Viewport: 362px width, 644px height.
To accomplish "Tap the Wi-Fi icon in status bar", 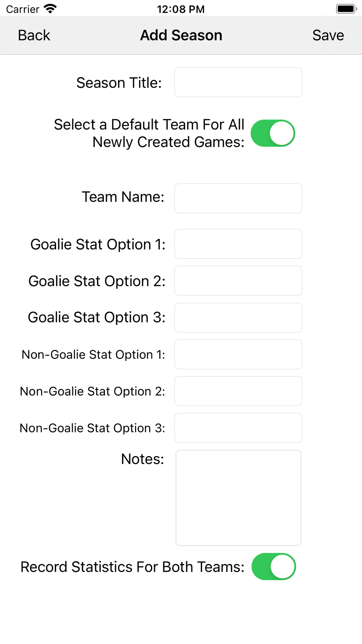I will tap(50, 9).
